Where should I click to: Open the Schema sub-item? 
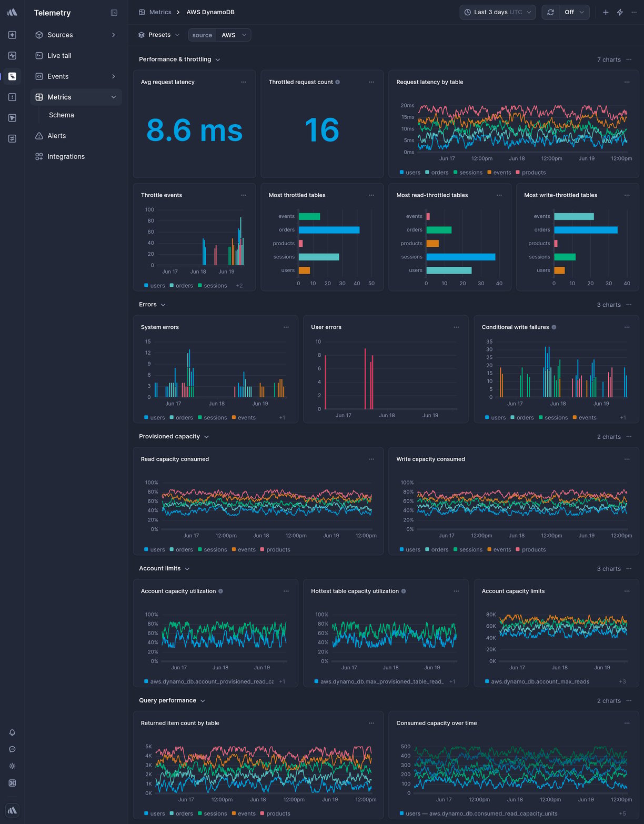pyautogui.click(x=62, y=115)
